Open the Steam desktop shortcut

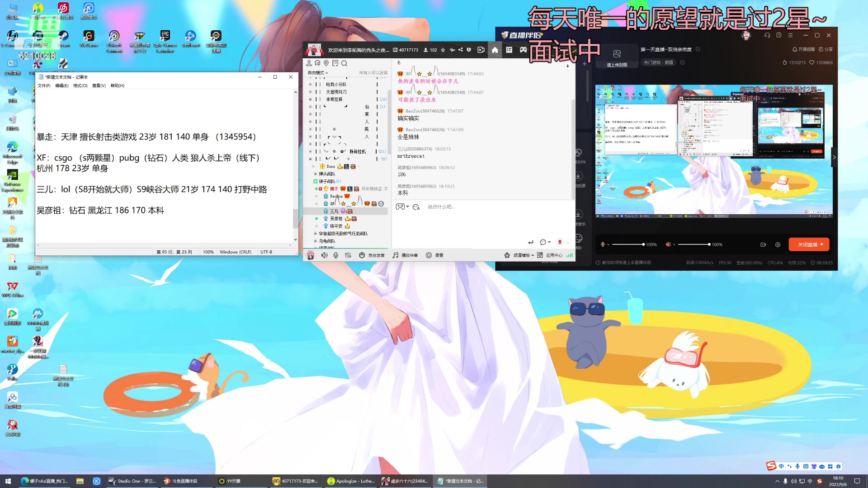pyautogui.click(x=63, y=39)
